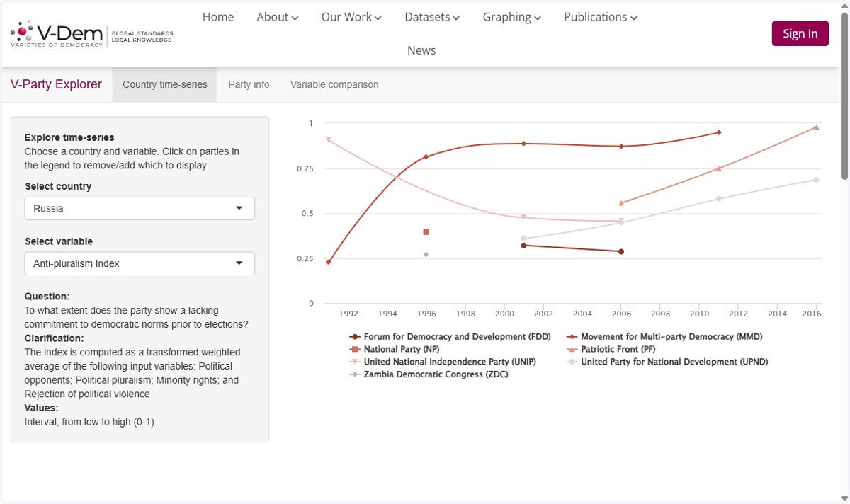Screen dimensions: 850x504
Task: Click the UPND data point at 2016
Action: (817, 180)
